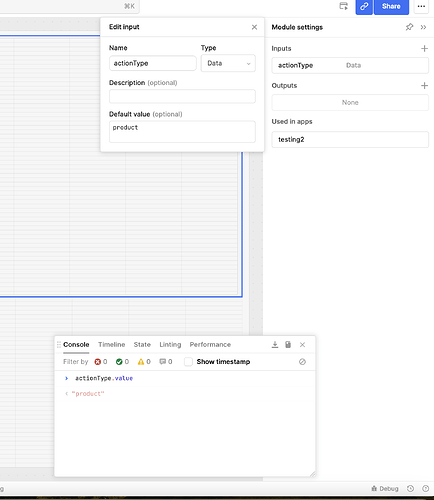Switch to the Performance tab
Viewport: 434px width, 500px height.
point(210,344)
